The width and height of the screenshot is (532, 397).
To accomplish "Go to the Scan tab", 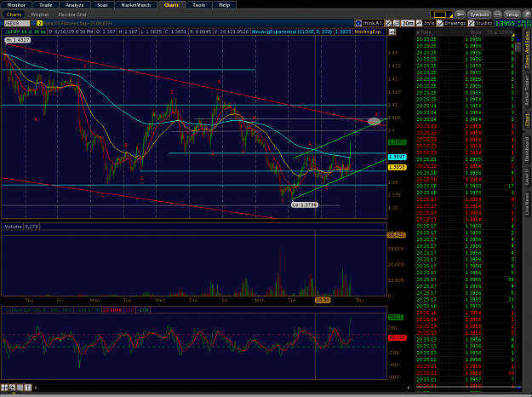I will (102, 5).
